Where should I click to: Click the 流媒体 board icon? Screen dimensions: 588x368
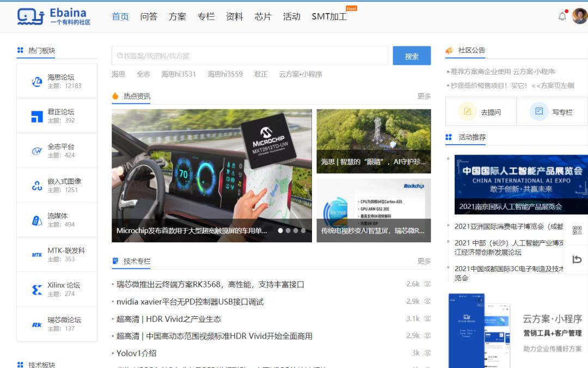pos(37,220)
